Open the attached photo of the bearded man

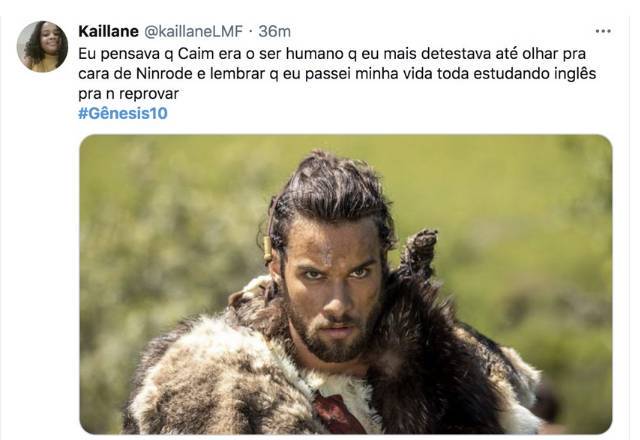(x=346, y=284)
